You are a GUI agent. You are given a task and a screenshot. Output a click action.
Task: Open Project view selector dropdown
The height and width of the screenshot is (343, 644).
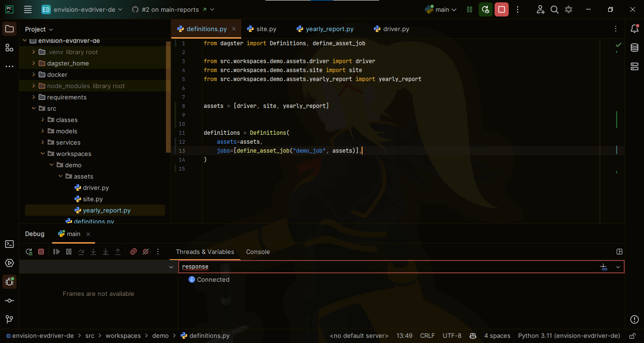coord(39,29)
